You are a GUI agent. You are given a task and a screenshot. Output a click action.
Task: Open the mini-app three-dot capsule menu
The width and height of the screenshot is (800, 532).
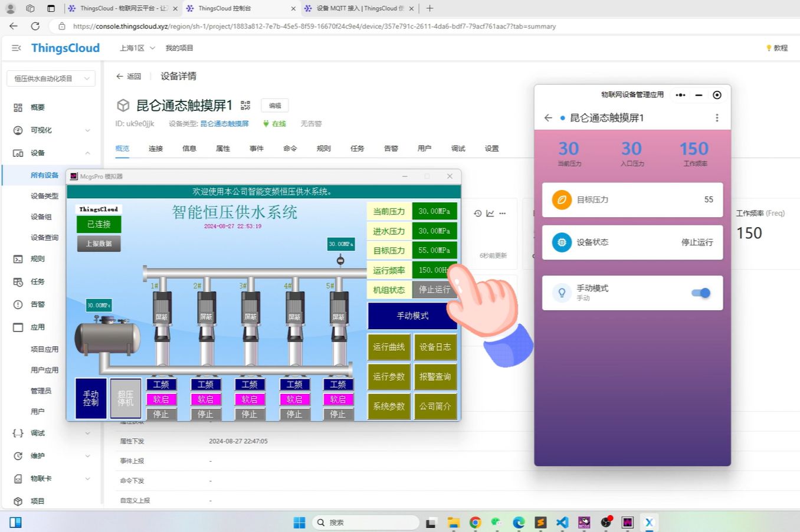pyautogui.click(x=680, y=95)
